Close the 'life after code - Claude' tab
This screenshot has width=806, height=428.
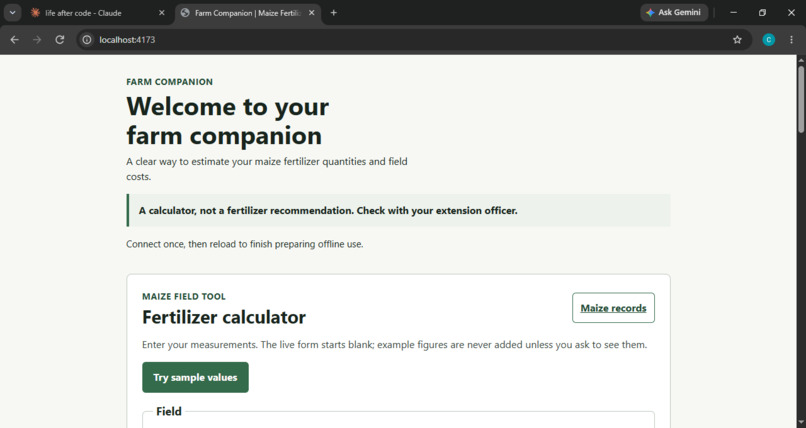pyautogui.click(x=161, y=13)
